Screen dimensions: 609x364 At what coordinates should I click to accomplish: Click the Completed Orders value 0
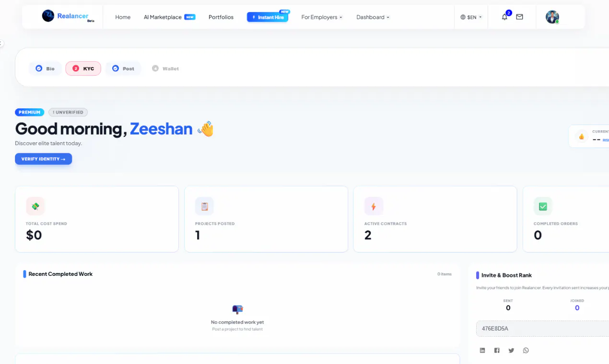[x=538, y=235]
